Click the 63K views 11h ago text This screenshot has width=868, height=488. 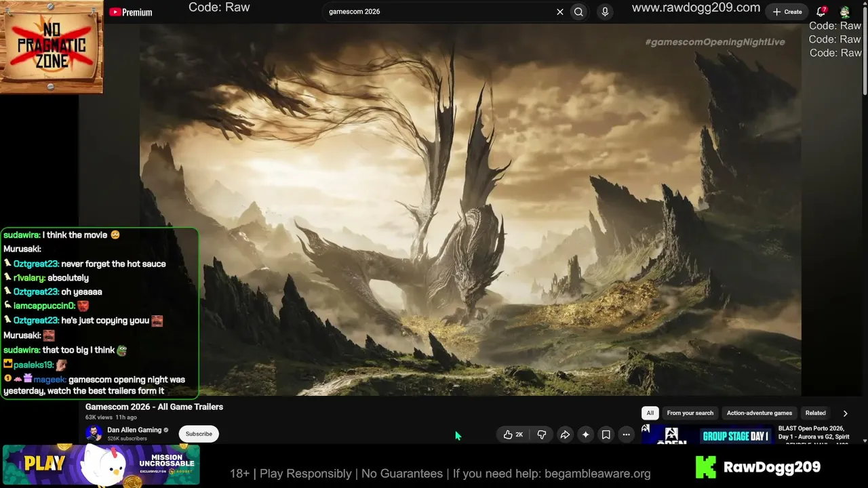pyautogui.click(x=111, y=418)
